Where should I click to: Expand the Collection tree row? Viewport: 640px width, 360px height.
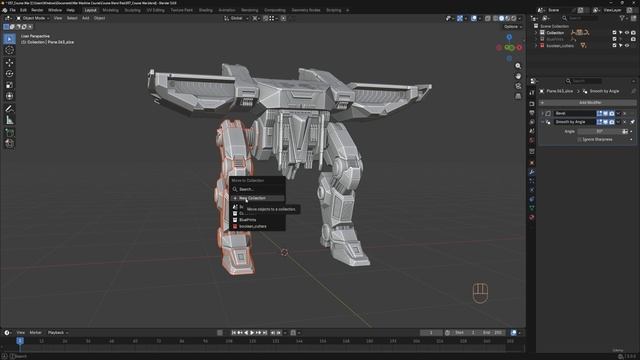(536, 33)
